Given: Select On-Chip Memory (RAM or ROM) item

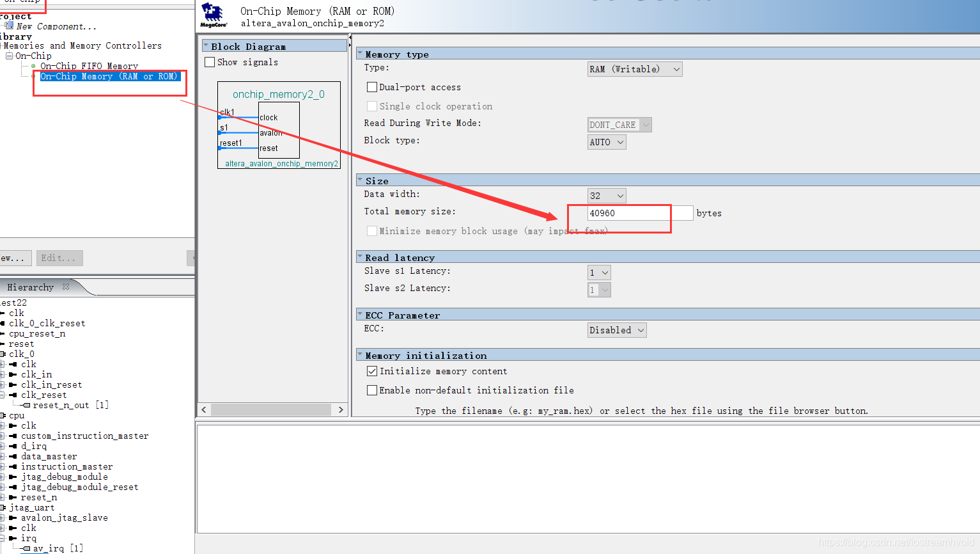Looking at the screenshot, I should (110, 76).
